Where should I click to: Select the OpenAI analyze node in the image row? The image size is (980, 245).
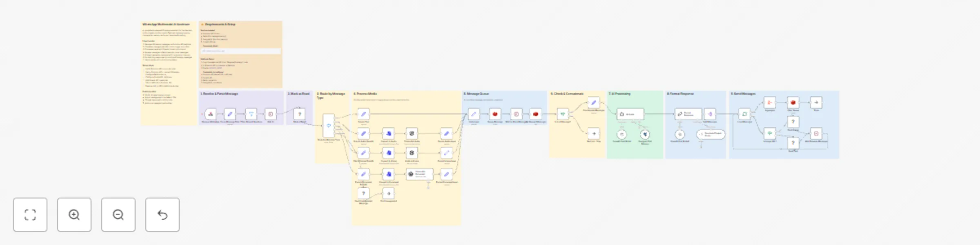click(412, 153)
